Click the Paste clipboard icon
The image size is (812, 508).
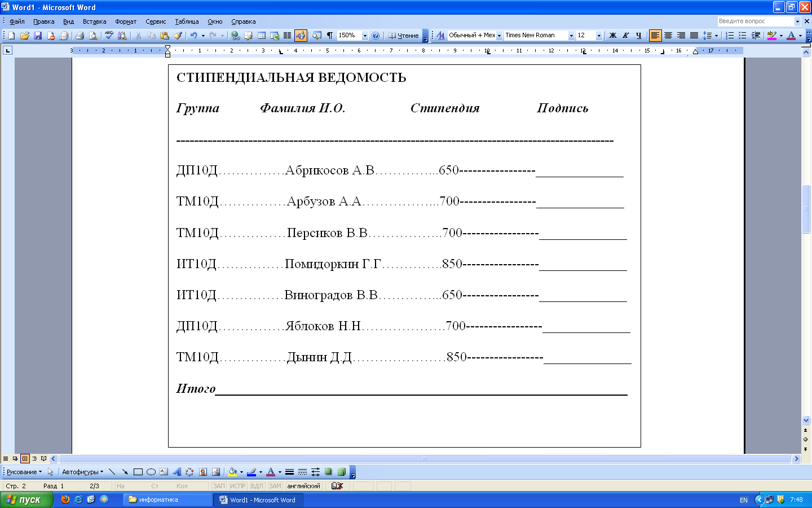(165, 36)
